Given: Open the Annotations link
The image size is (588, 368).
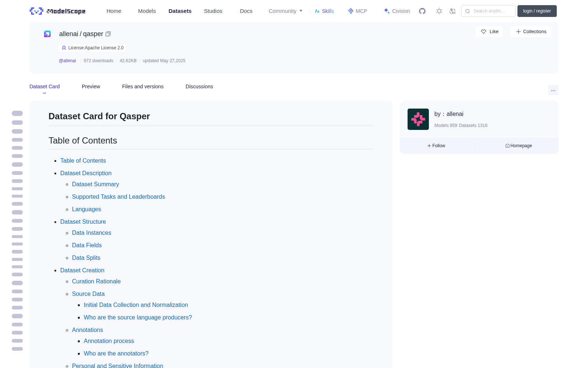Looking at the screenshot, I should click(x=87, y=330).
